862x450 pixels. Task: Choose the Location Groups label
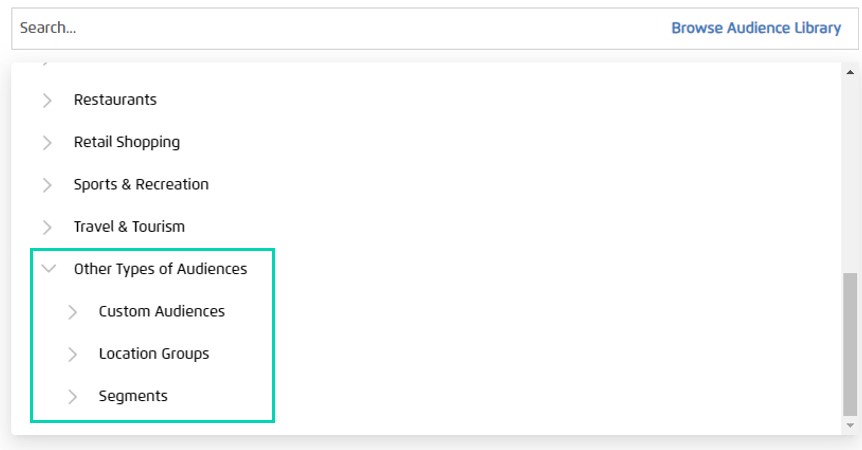click(x=154, y=354)
